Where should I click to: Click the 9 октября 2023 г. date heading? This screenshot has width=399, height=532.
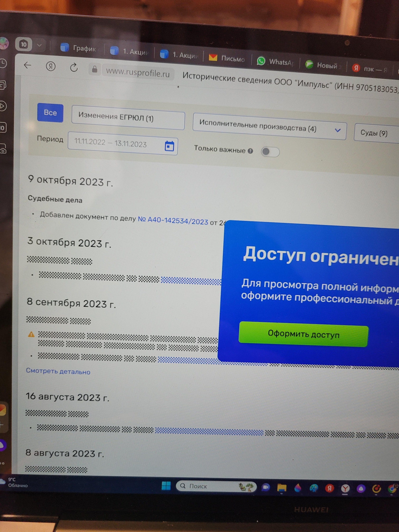pos(70,181)
